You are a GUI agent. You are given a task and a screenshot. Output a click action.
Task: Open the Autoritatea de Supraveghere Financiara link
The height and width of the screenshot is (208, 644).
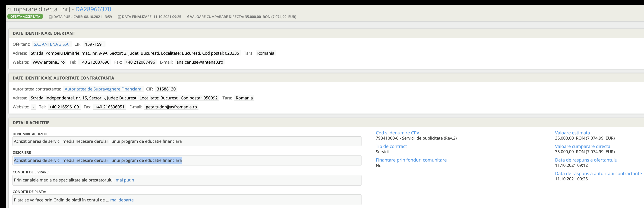point(103,89)
